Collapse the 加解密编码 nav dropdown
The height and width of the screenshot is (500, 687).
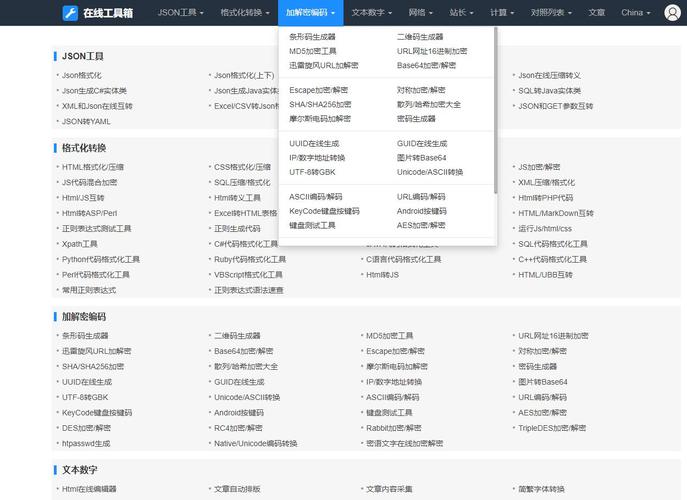point(310,13)
